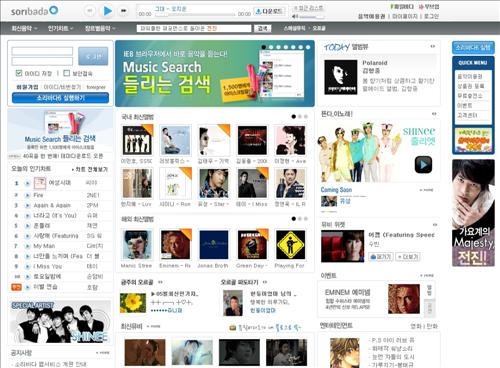Play I Miss You in chart
The image size is (500, 368).
(28, 266)
